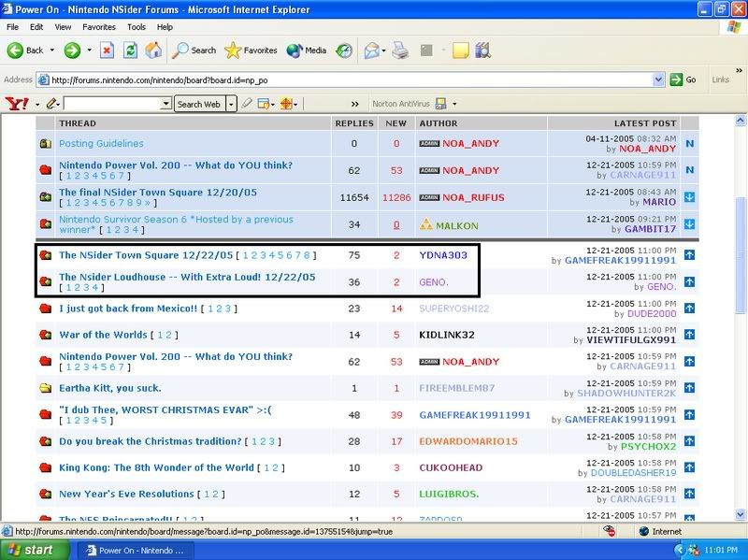Print the page with printer icon
The height and width of the screenshot is (560, 748).
pyautogui.click(x=400, y=50)
